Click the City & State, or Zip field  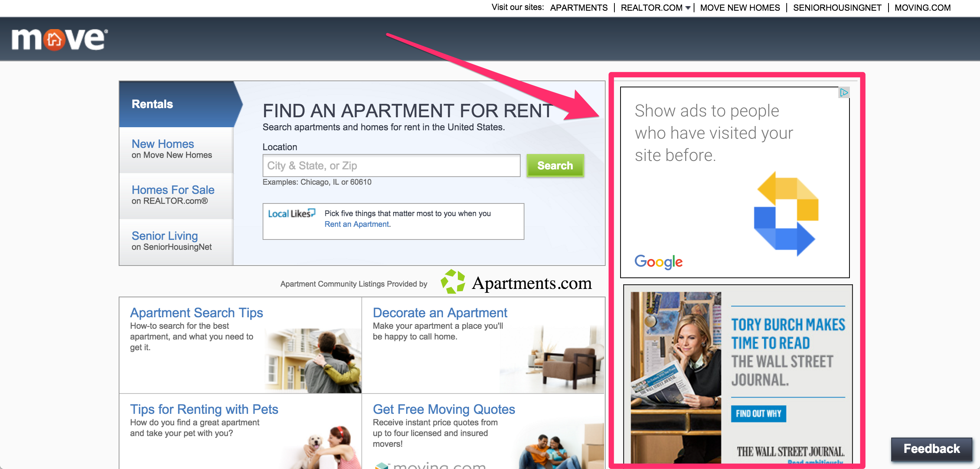pyautogui.click(x=391, y=166)
